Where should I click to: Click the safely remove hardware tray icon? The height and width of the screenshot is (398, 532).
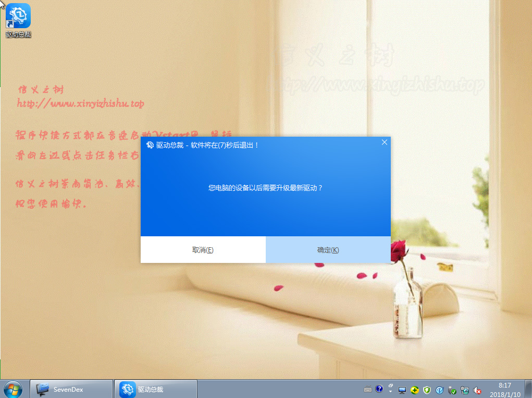(x=452, y=390)
